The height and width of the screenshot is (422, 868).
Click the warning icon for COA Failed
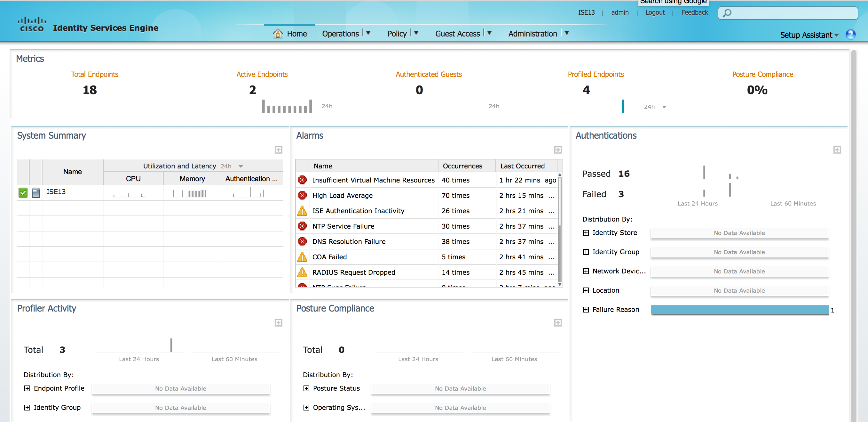pyautogui.click(x=302, y=257)
